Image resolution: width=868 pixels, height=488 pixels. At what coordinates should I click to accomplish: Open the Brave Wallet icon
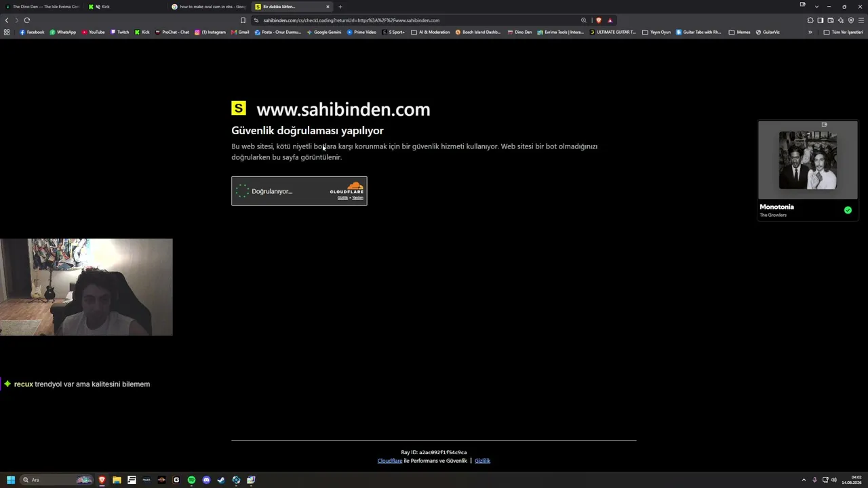tap(830, 20)
